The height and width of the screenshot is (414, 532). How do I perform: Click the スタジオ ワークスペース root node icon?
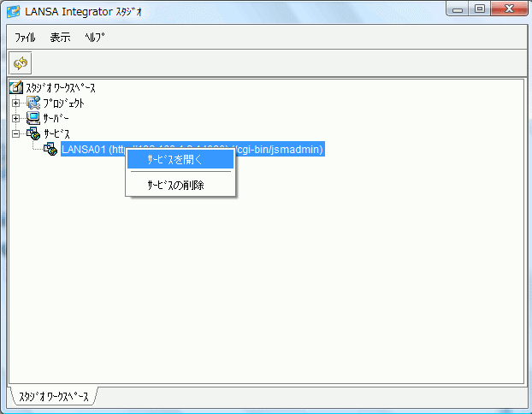pyautogui.click(x=16, y=87)
